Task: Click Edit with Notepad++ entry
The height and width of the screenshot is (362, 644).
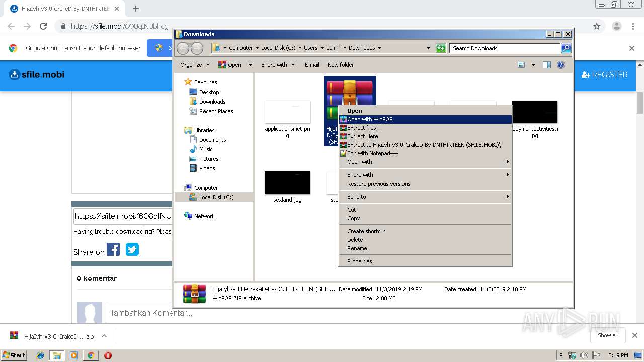Action: pos(425,153)
